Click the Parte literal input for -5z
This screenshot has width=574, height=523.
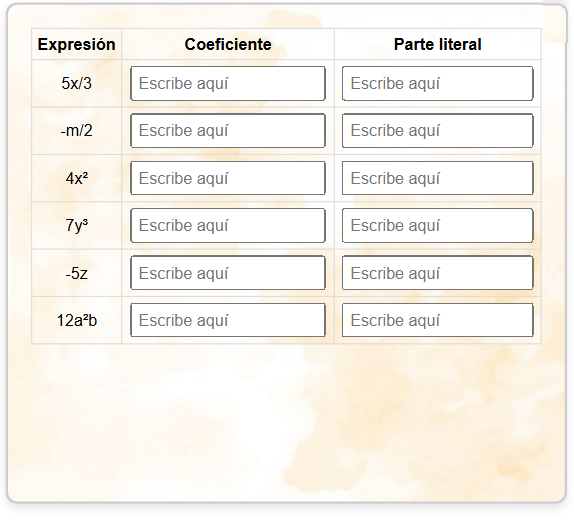[437, 273]
